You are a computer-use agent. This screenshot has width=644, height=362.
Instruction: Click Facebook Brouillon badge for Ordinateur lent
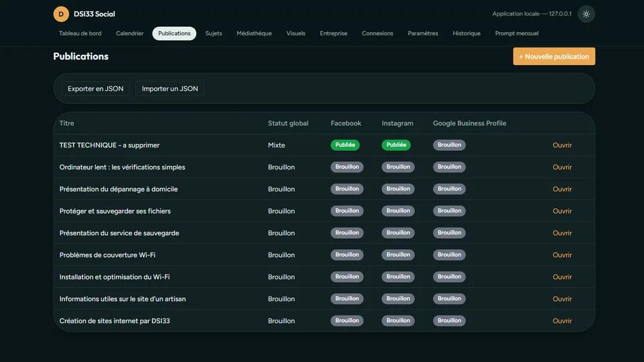point(347,167)
